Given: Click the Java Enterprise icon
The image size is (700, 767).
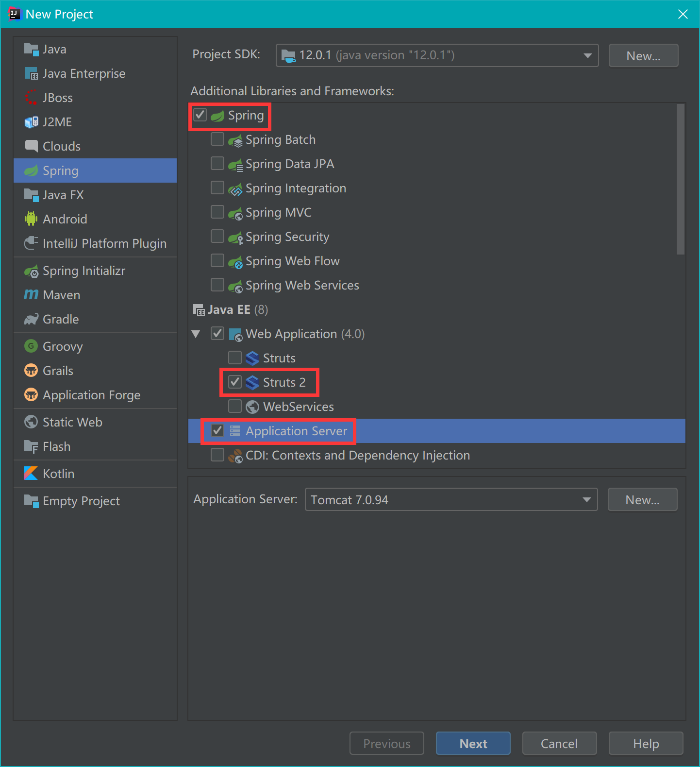Looking at the screenshot, I should (31, 73).
